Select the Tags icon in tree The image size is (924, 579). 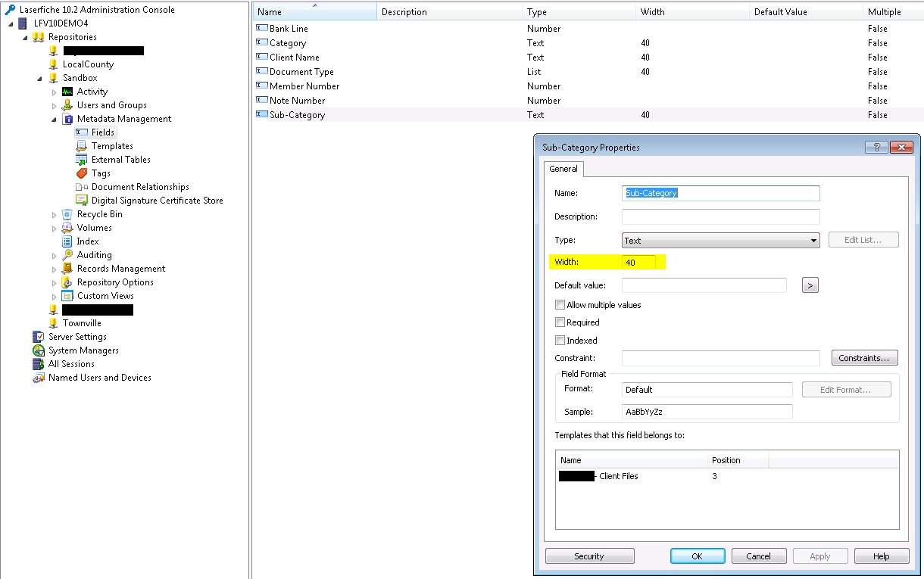(82, 173)
